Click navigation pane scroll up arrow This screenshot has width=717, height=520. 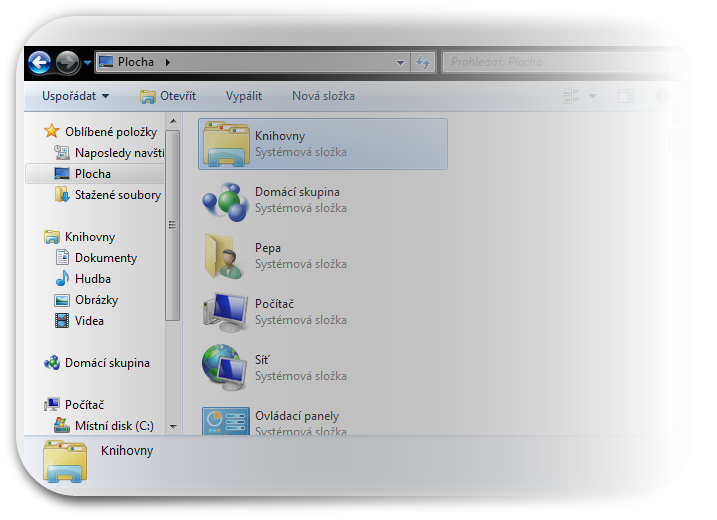[x=173, y=121]
